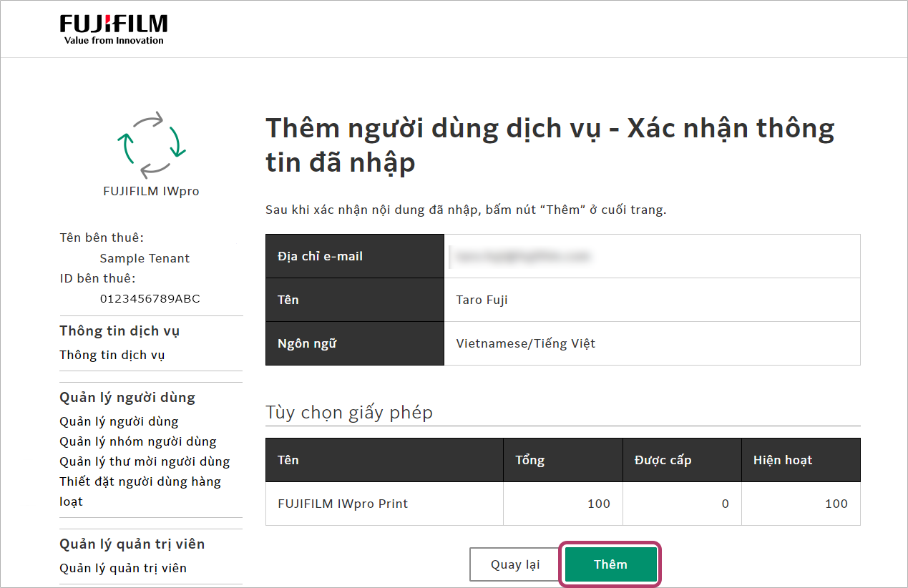908x588 pixels.
Task: Select the Thông tin dịch vụ section heading
Action: (119, 330)
